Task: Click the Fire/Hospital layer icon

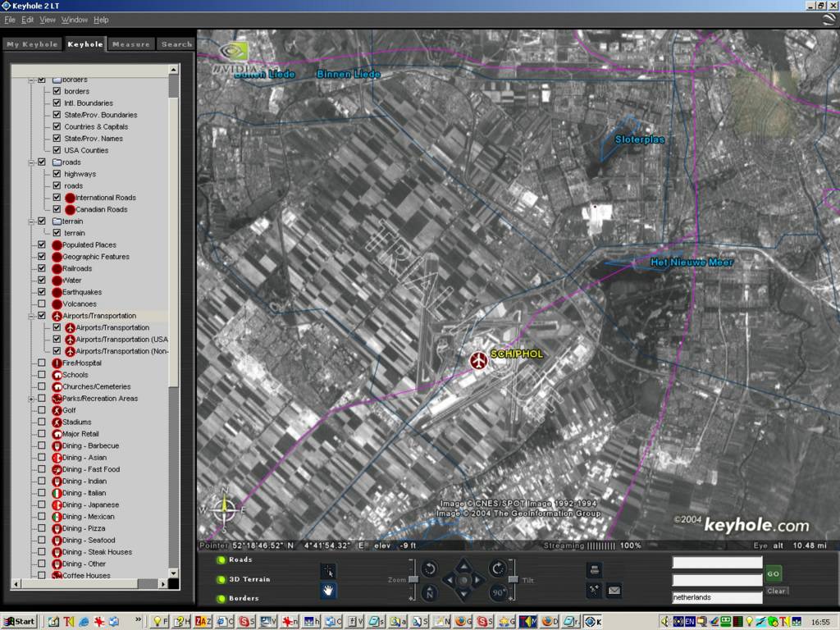Action: [x=57, y=363]
